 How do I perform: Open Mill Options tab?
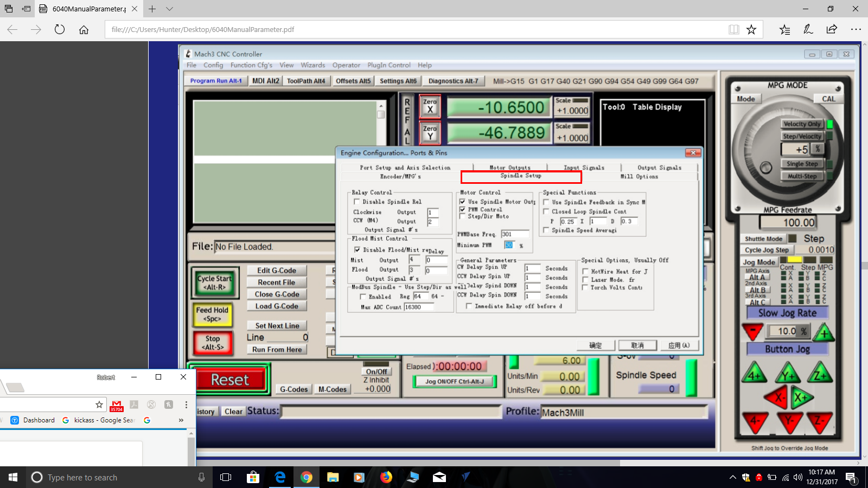(639, 176)
